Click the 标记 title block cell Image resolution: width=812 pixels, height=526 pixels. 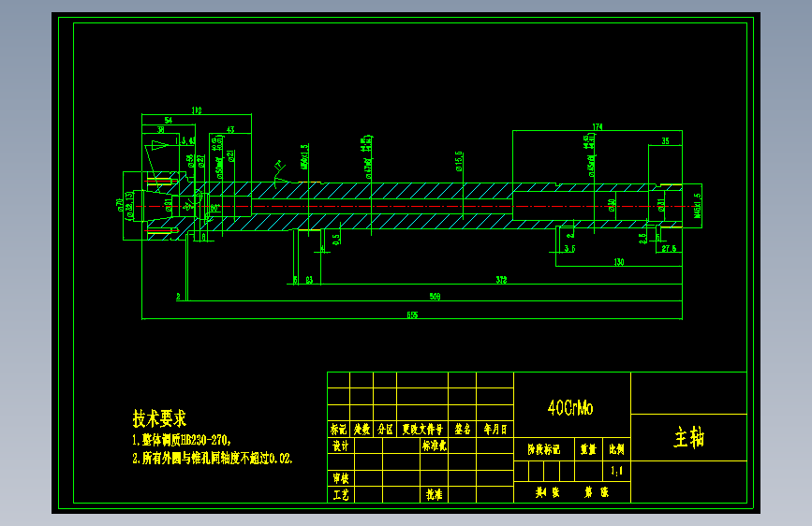[338, 430]
